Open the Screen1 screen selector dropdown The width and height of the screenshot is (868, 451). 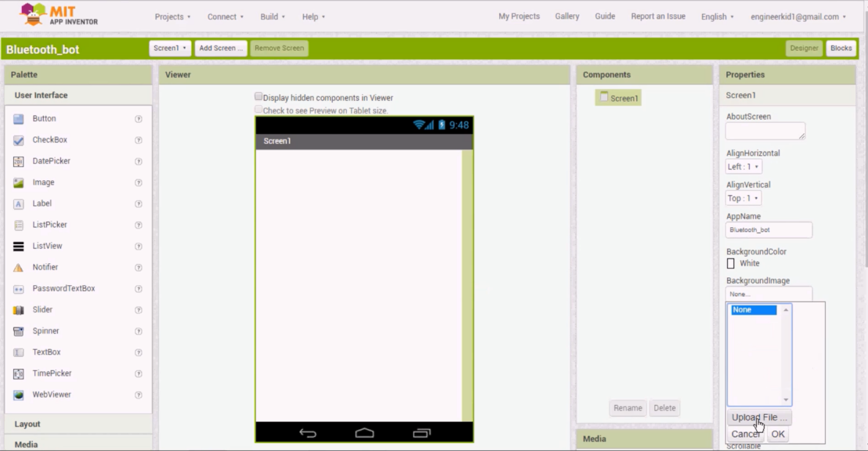[170, 48]
